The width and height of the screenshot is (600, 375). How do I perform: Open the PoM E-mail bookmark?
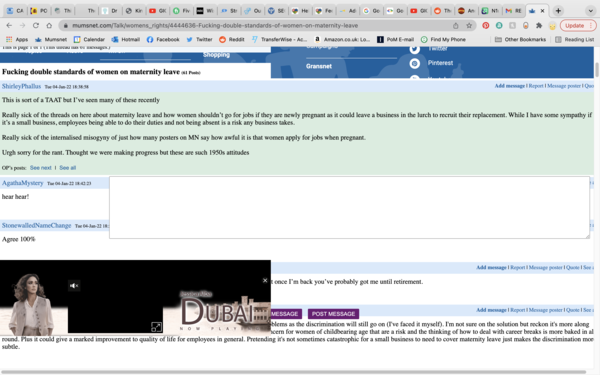pos(396,39)
